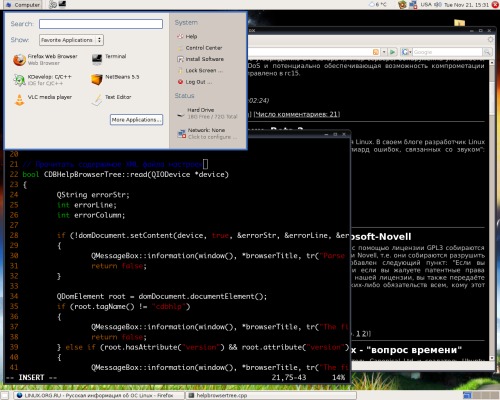The image size is (500, 400).
Task: Click the Firefox throbber activity icon
Action: click(x=490, y=39)
